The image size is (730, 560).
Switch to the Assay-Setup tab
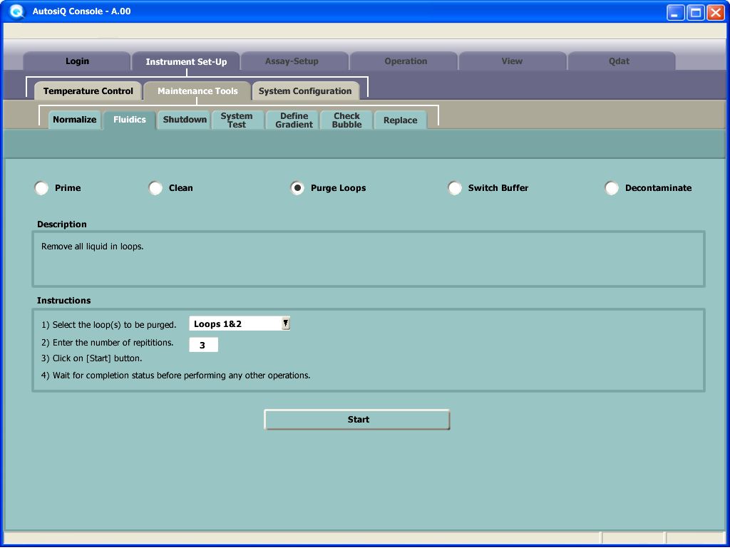click(292, 61)
